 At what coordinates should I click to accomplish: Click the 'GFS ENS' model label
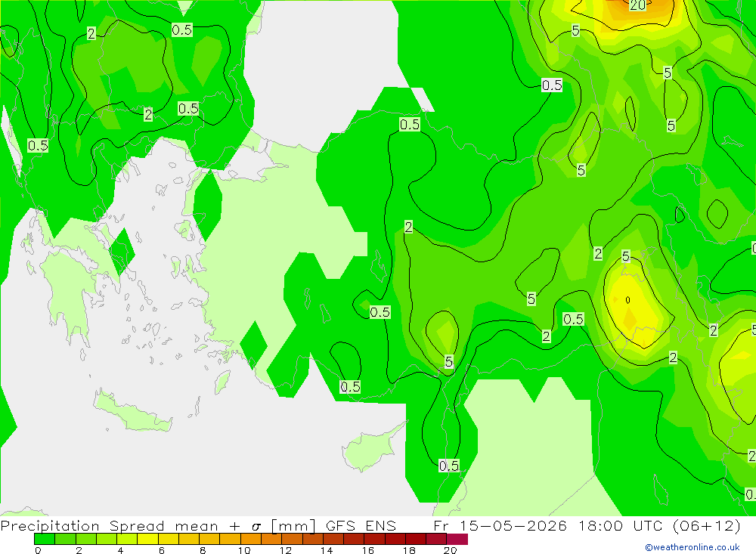tap(361, 525)
